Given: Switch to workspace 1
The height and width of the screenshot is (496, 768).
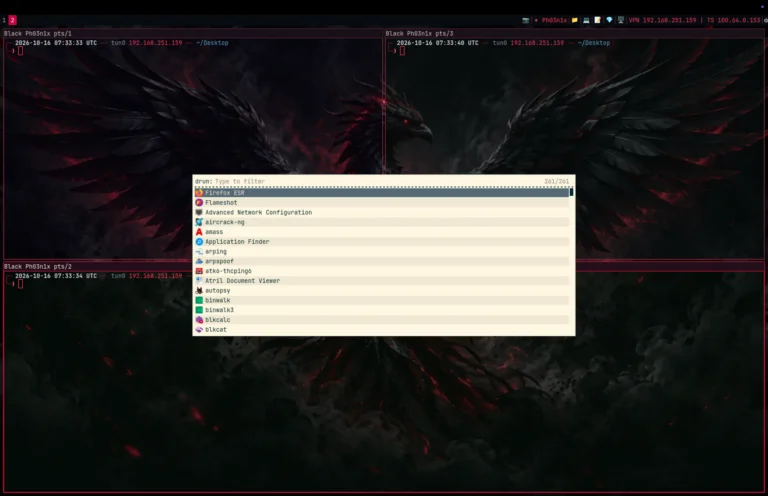Looking at the screenshot, I should [x=4, y=20].
